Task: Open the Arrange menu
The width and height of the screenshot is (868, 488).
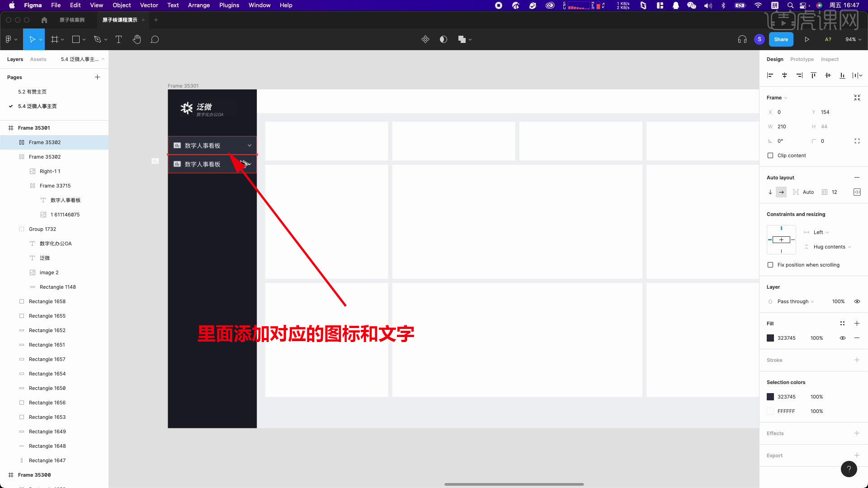Action: tap(198, 5)
